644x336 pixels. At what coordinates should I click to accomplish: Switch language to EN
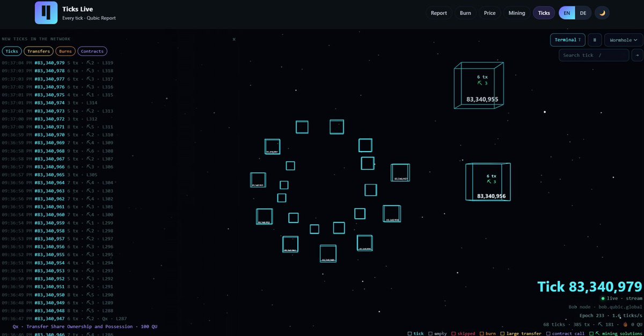(x=567, y=13)
